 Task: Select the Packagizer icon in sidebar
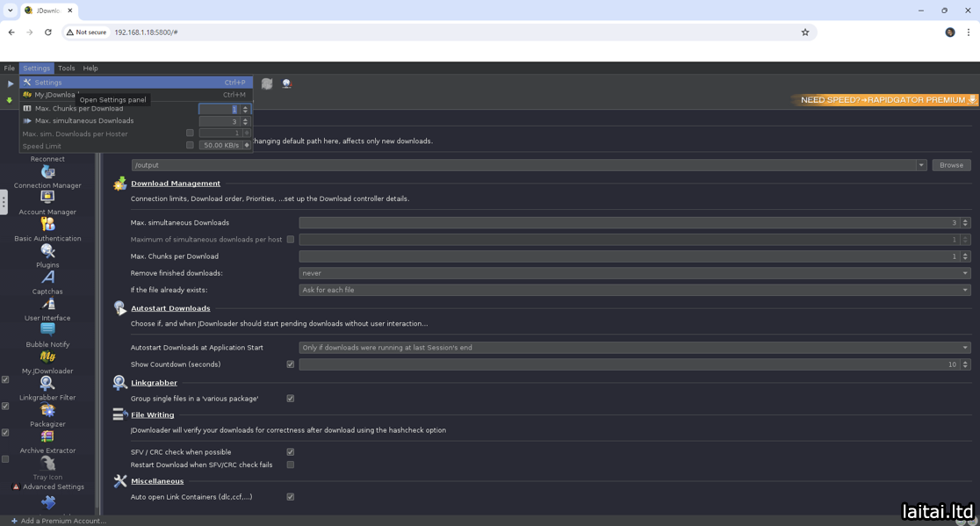[x=47, y=410]
